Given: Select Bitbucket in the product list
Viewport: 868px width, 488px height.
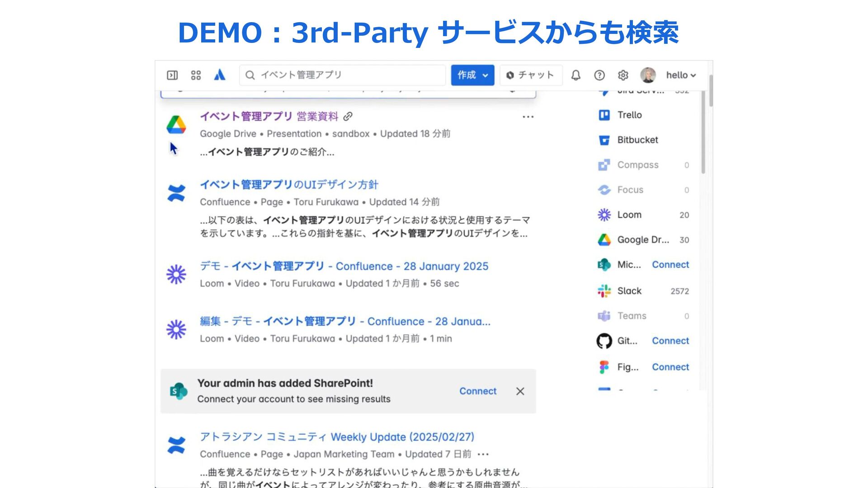Looking at the screenshot, I should (x=637, y=140).
